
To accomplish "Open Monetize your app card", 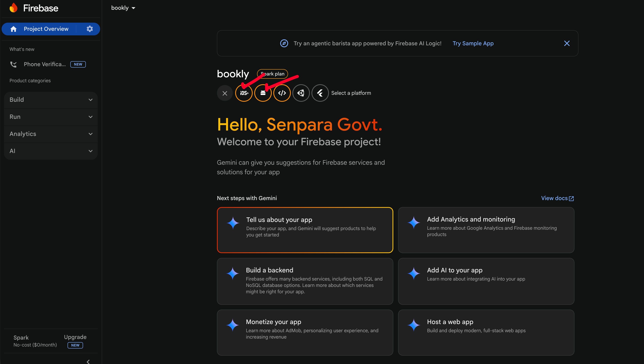I will pyautogui.click(x=305, y=332).
